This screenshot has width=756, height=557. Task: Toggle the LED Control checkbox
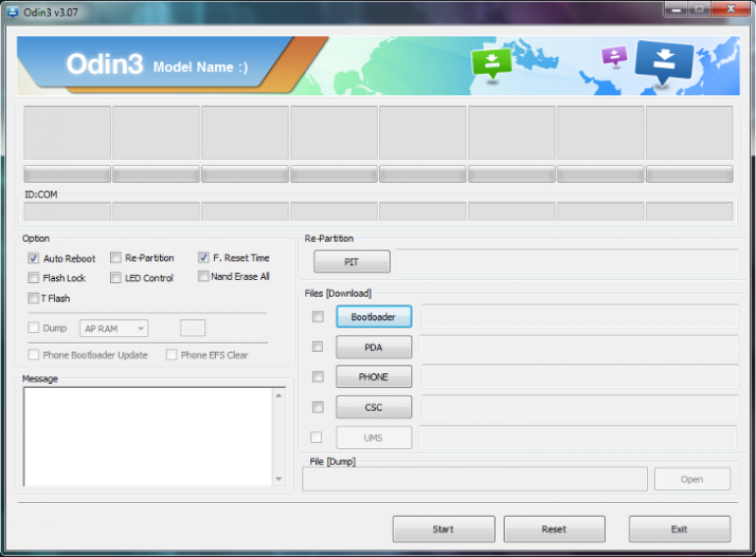[115, 278]
